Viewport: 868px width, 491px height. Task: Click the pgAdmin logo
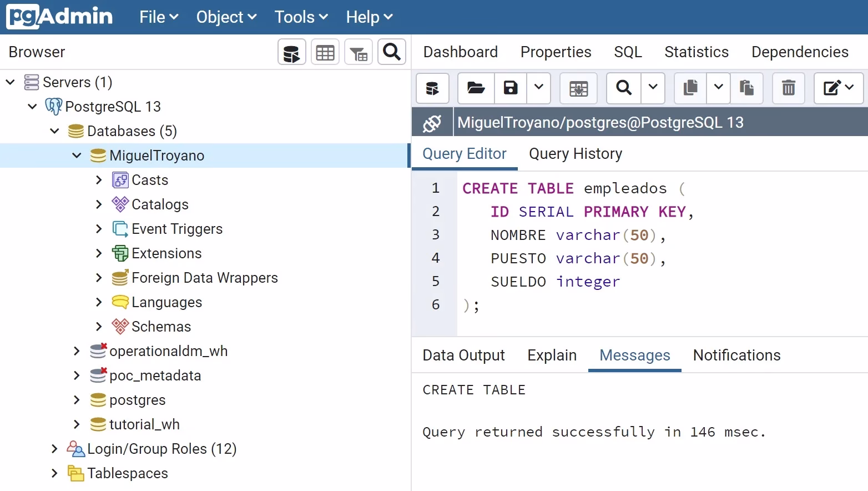pyautogui.click(x=59, y=17)
